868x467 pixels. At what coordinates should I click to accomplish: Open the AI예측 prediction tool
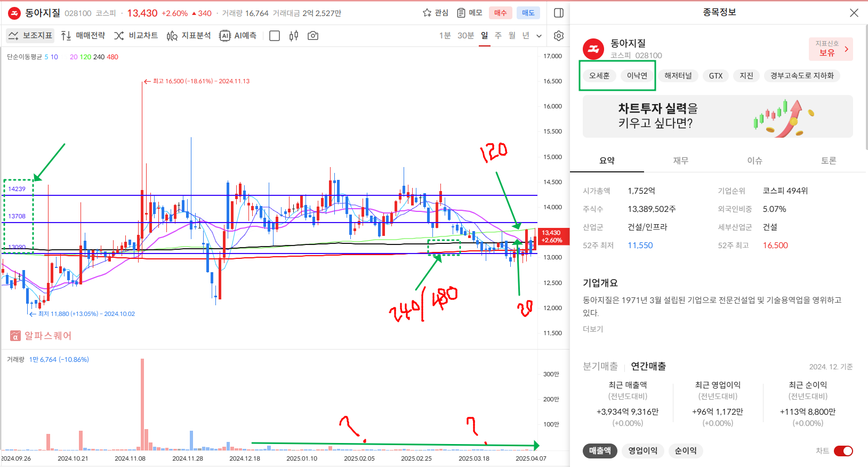click(x=238, y=36)
